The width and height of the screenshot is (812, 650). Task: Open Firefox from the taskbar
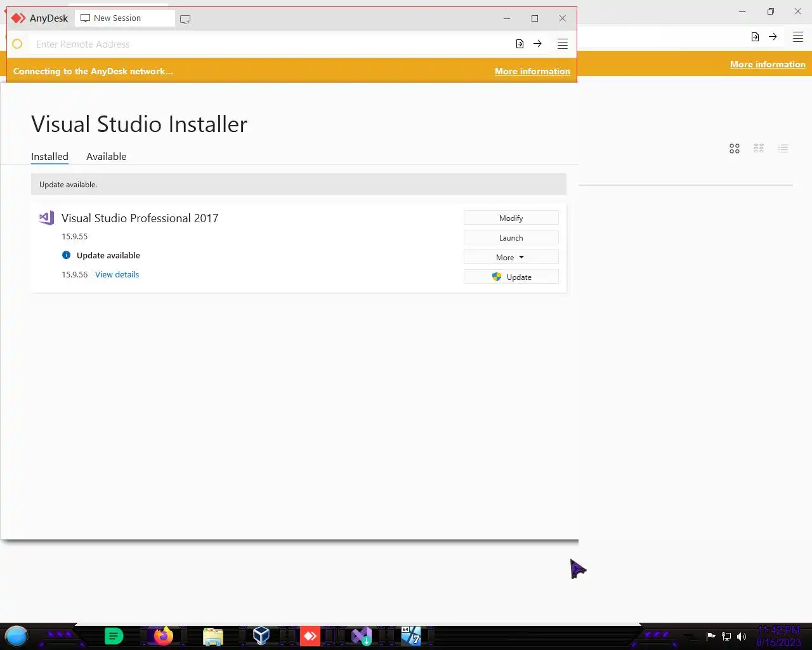click(163, 636)
